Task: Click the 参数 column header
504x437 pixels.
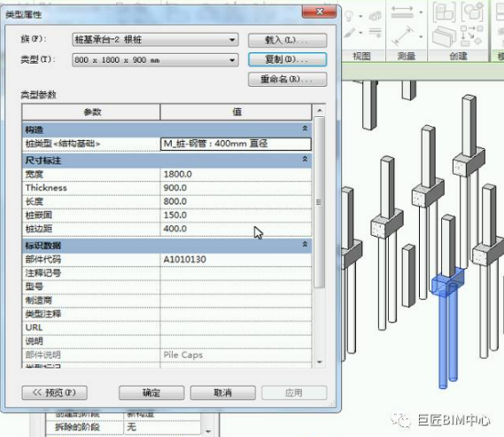Action: pyautogui.click(x=91, y=112)
